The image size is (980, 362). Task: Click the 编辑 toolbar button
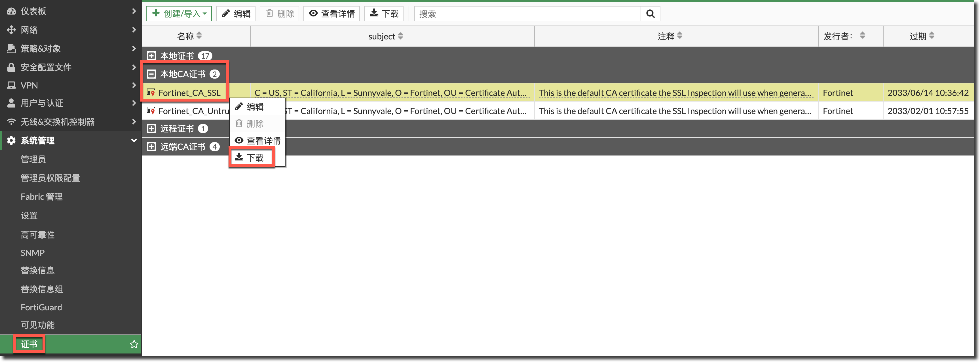point(236,14)
